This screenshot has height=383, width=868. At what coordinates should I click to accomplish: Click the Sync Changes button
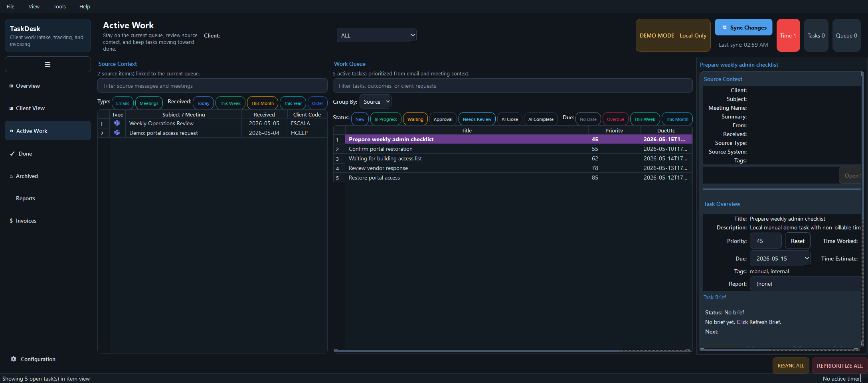(743, 28)
